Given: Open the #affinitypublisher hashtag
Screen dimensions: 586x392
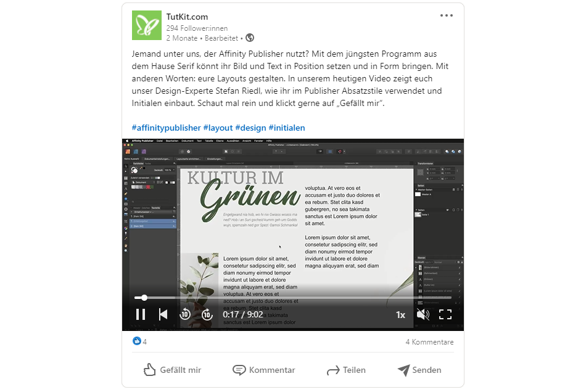Looking at the screenshot, I should (167, 128).
